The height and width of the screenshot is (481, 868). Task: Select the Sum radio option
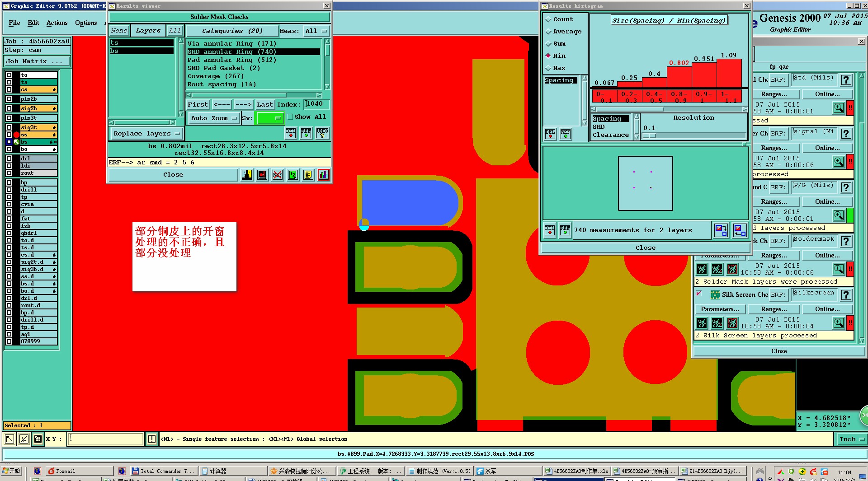[x=548, y=44]
